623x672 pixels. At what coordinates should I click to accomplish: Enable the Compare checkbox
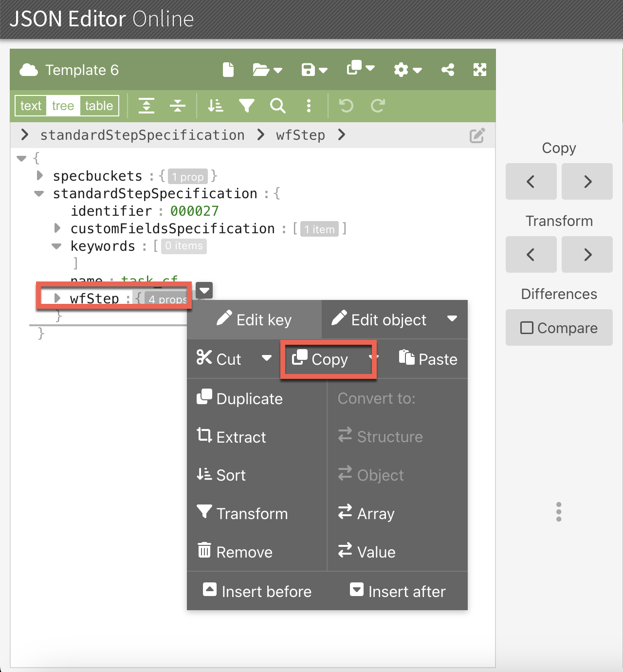click(x=527, y=328)
